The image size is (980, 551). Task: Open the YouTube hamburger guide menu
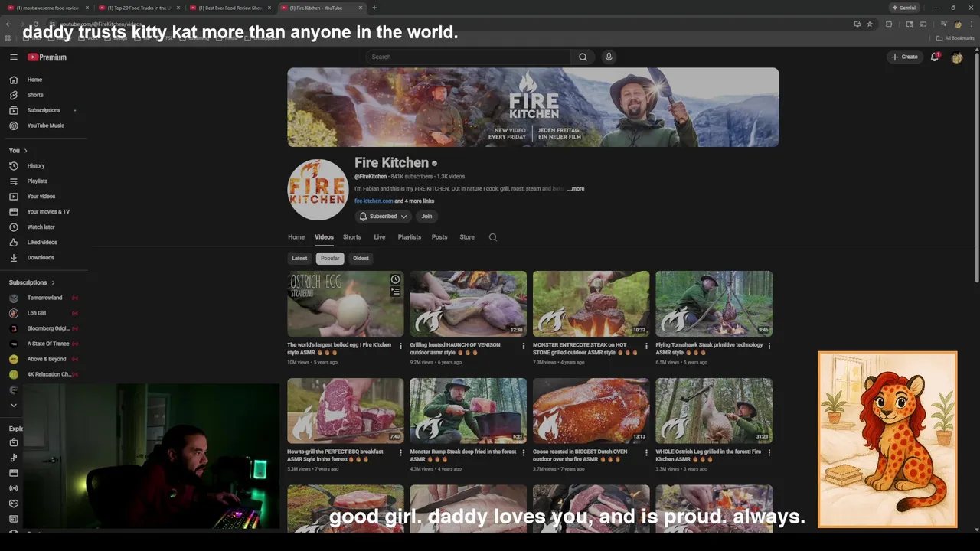coord(13,57)
